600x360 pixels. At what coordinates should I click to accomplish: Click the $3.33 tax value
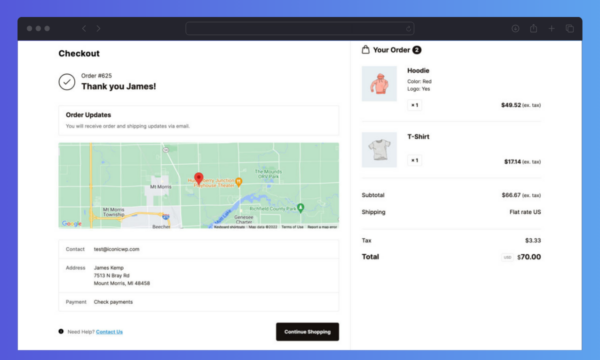click(x=533, y=240)
